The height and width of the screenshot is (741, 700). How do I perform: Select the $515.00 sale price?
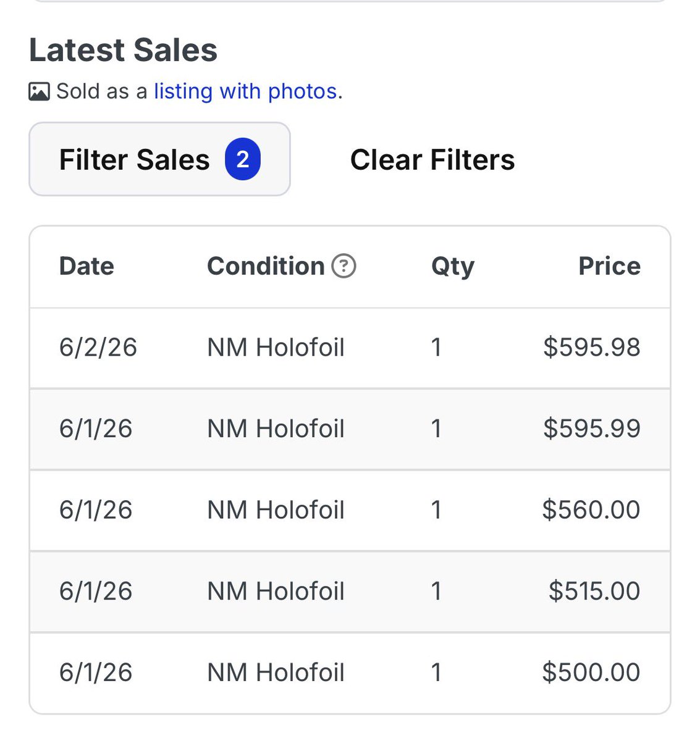tap(594, 591)
